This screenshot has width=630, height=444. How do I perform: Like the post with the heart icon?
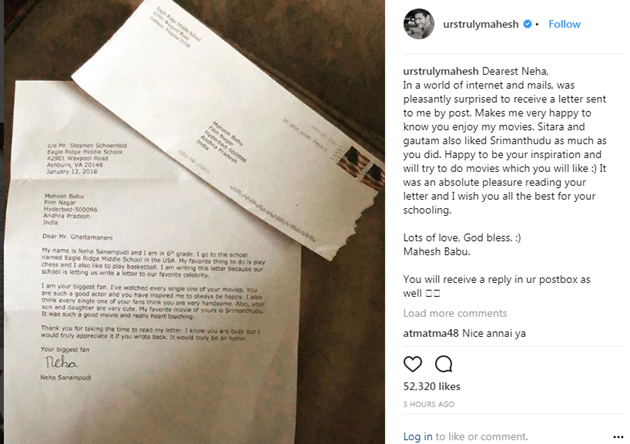click(413, 362)
